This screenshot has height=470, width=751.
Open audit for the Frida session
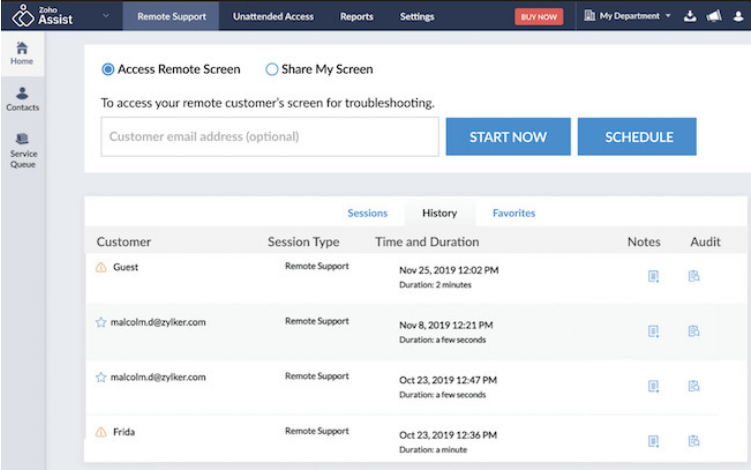point(693,440)
